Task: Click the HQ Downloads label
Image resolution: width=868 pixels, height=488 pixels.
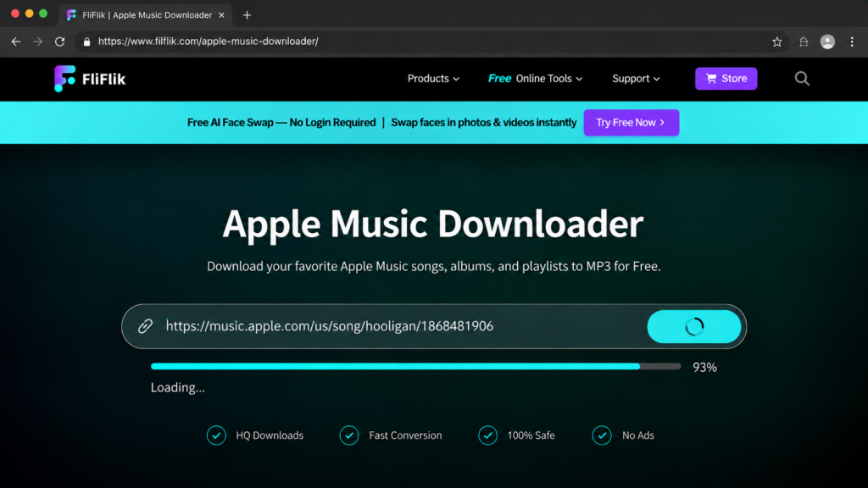Action: pyautogui.click(x=270, y=435)
